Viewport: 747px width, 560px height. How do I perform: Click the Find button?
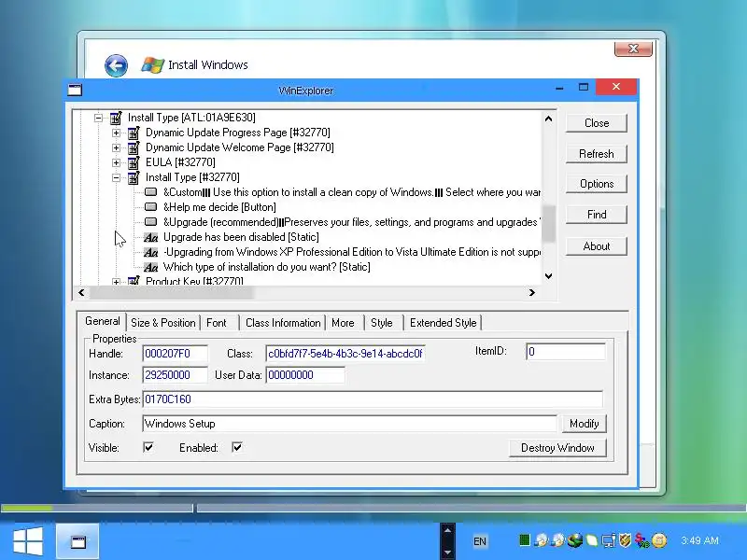(597, 215)
